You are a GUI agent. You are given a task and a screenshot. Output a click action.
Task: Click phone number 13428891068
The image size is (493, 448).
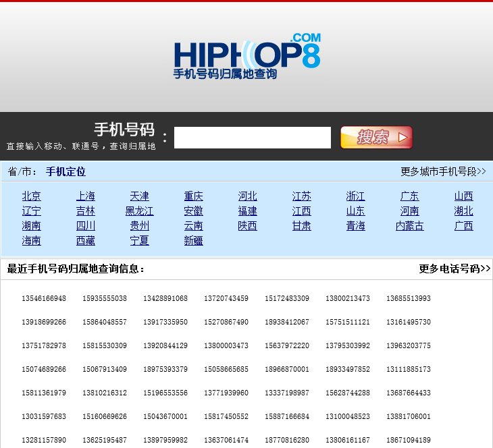165,298
